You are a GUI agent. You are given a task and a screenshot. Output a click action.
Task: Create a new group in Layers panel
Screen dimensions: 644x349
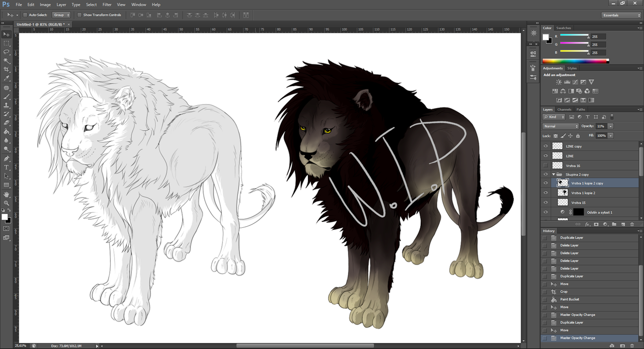[x=614, y=224]
